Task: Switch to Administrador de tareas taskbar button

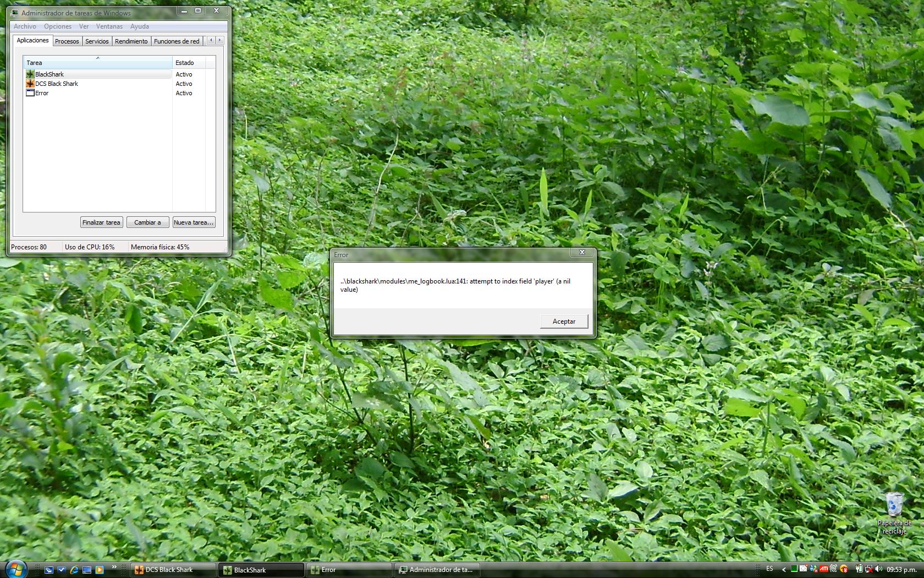Action: (x=437, y=570)
